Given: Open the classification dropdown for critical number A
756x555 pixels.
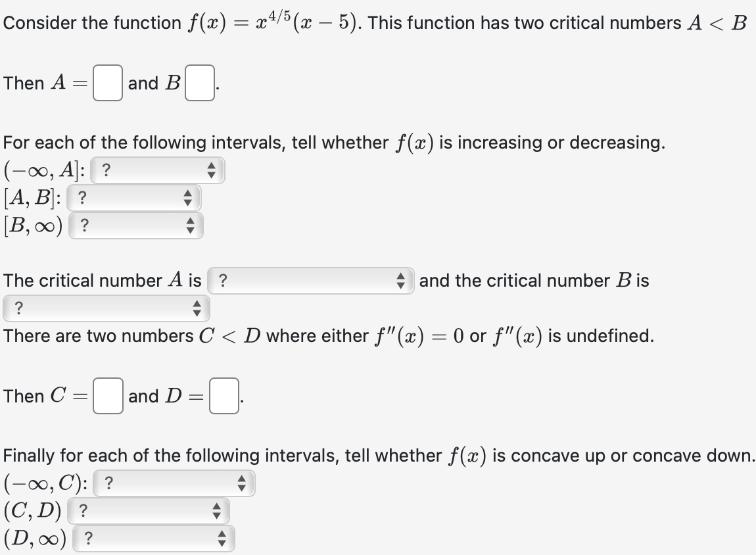Looking at the screenshot, I should 309,281.
